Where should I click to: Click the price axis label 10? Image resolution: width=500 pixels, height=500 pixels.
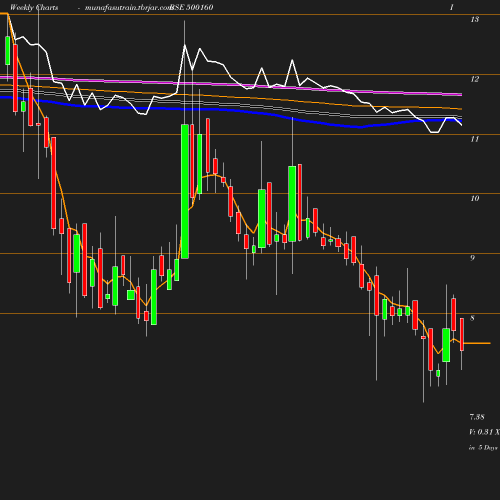(x=475, y=198)
